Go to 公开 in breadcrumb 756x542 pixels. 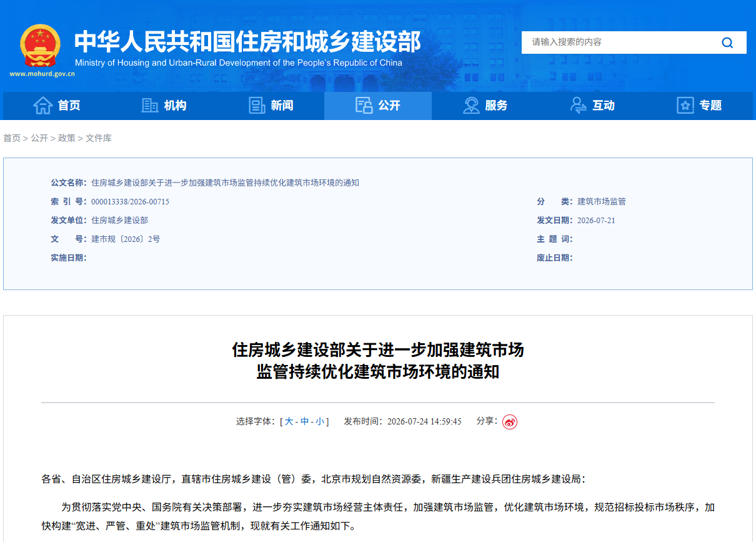click(39, 138)
